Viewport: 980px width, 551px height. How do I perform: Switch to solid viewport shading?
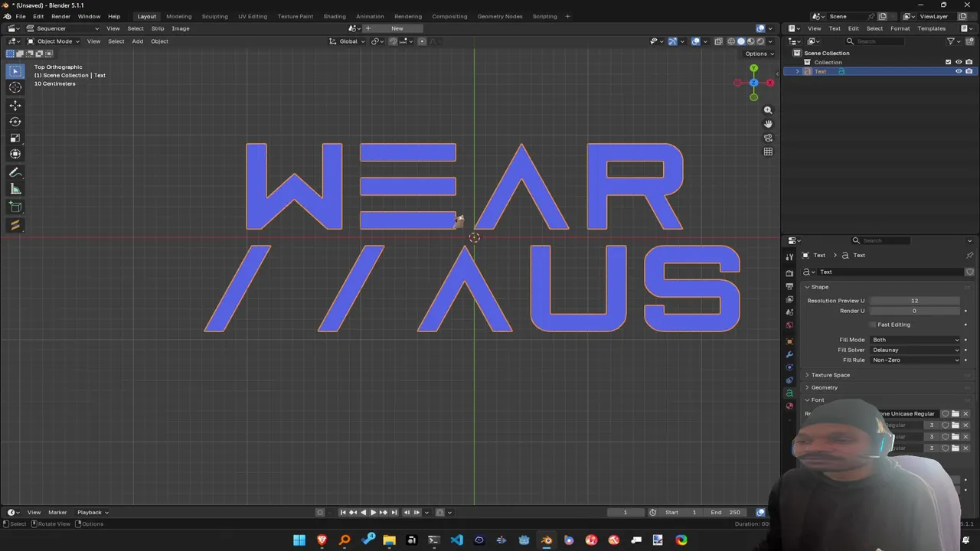pyautogui.click(x=740, y=41)
